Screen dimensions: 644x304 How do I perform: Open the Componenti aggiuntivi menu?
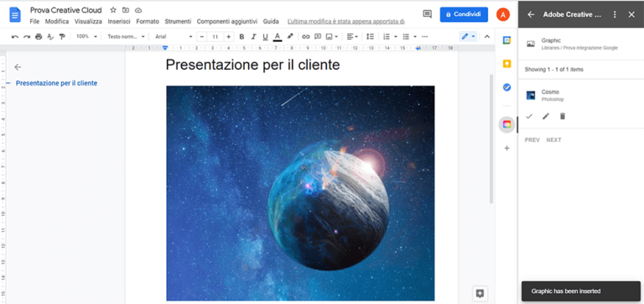[x=227, y=21]
